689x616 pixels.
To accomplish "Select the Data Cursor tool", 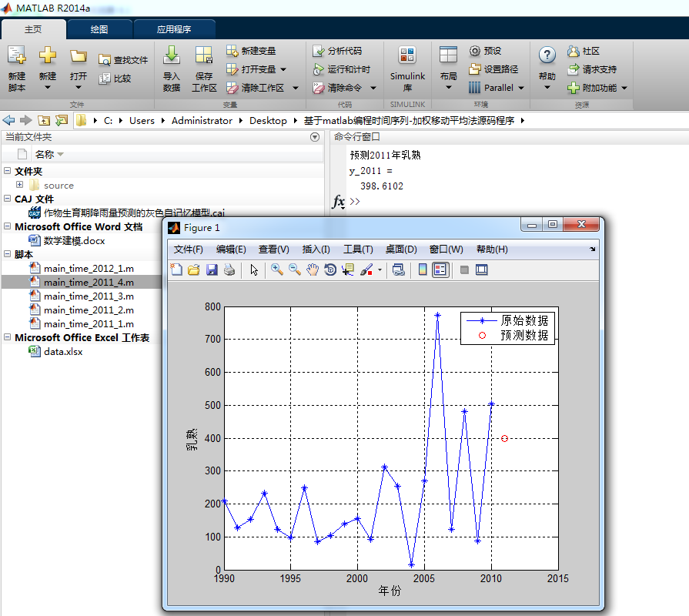I will 348,269.
